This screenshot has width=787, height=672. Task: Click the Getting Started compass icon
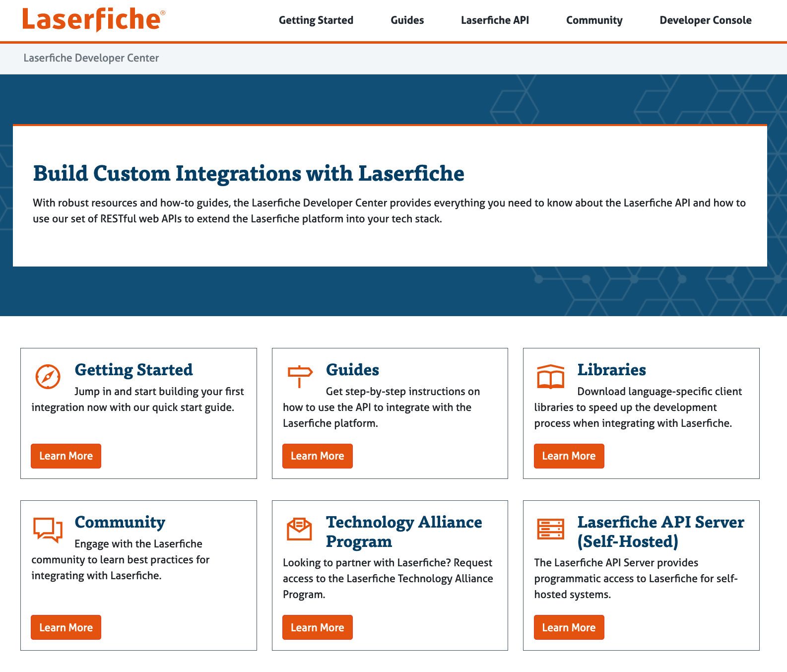tap(48, 376)
